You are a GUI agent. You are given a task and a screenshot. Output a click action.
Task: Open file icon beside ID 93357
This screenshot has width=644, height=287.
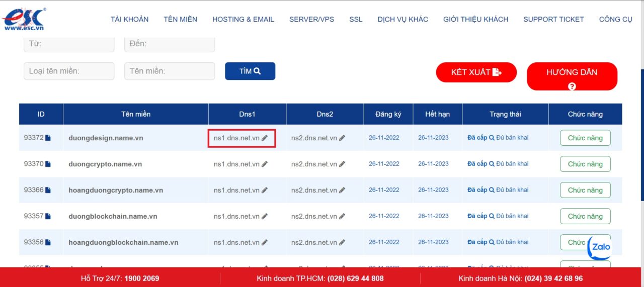coord(48,216)
